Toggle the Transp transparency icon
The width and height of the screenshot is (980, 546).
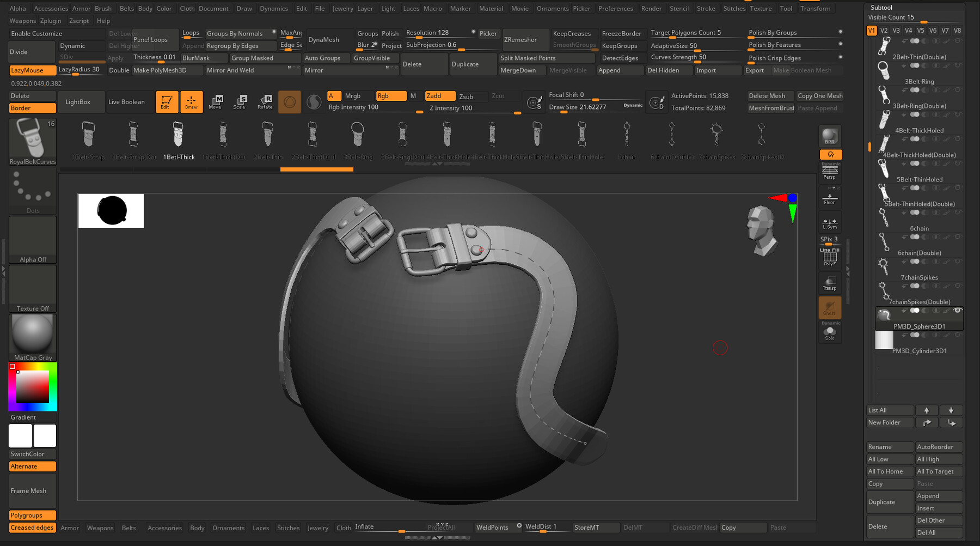[830, 283]
